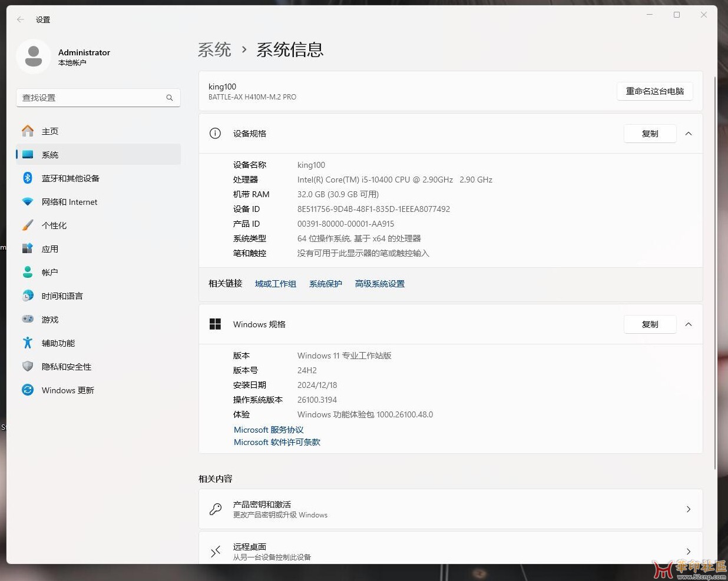Select 辅助功能 in the sidebar
This screenshot has width=728, height=581.
pyautogui.click(x=98, y=343)
